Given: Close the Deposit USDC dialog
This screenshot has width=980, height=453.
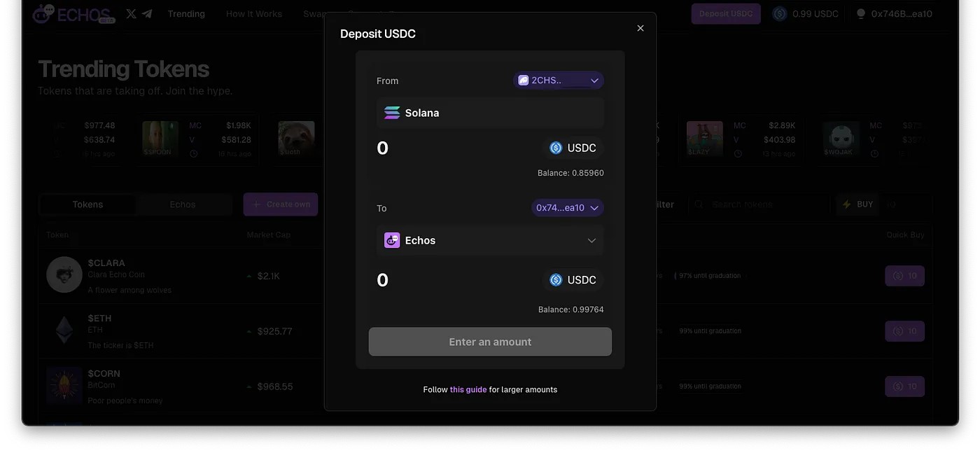Looking at the screenshot, I should (x=640, y=28).
